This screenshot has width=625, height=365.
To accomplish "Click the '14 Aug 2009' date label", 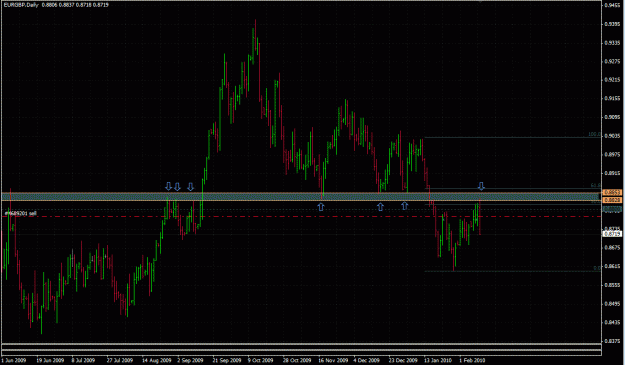I will (156, 360).
